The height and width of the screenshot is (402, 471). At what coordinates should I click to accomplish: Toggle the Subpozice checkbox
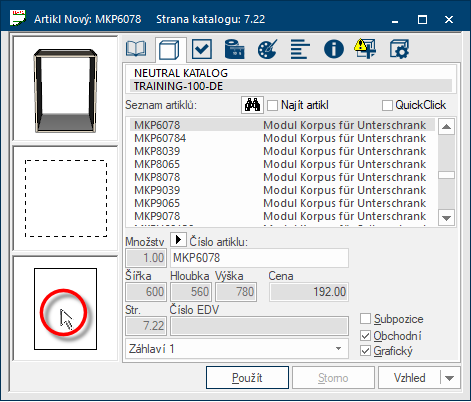[365, 319]
